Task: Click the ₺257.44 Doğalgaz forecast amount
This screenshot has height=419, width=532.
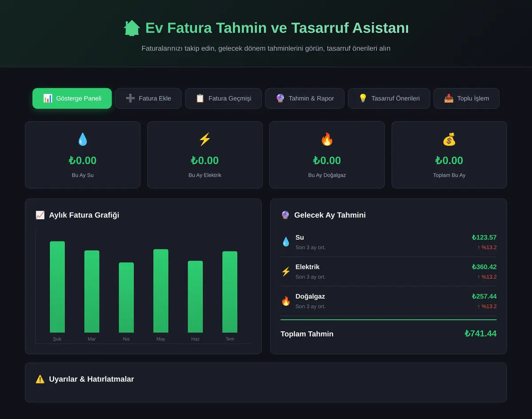Action: tap(484, 296)
